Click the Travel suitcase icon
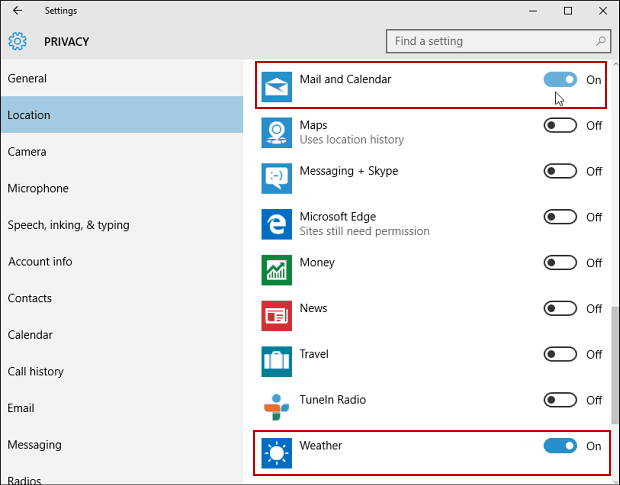 point(276,362)
